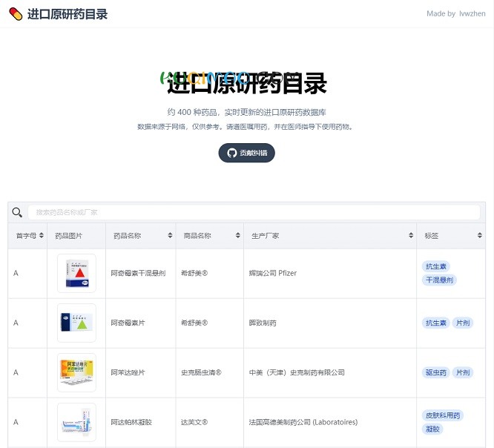Open the 阿奇霉素干混悬剂 product image
The width and height of the screenshot is (494, 448).
tap(76, 273)
